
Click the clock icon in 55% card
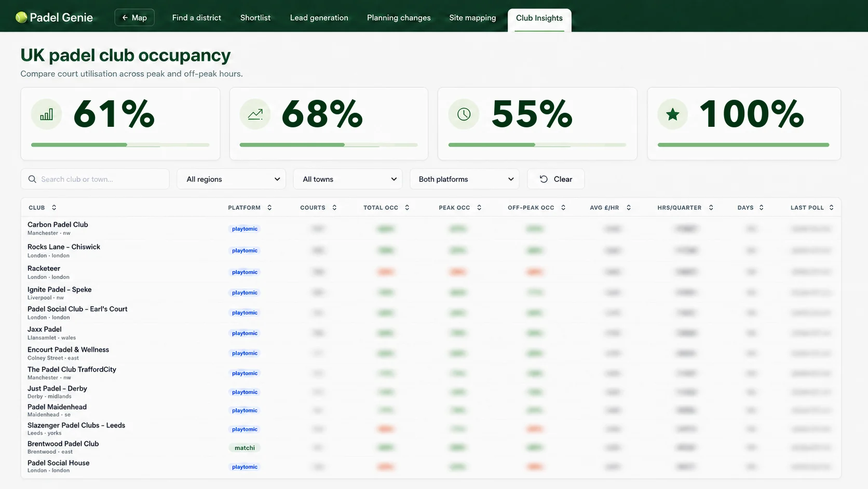(x=464, y=114)
